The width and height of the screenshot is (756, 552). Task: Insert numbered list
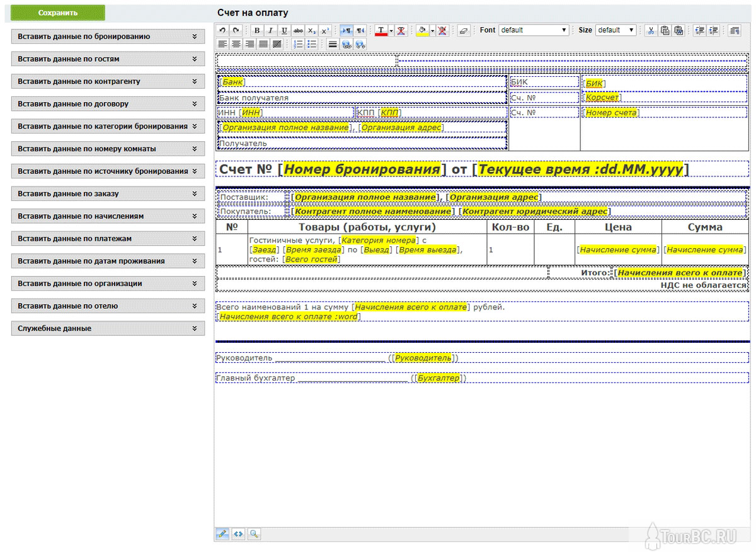tap(298, 44)
